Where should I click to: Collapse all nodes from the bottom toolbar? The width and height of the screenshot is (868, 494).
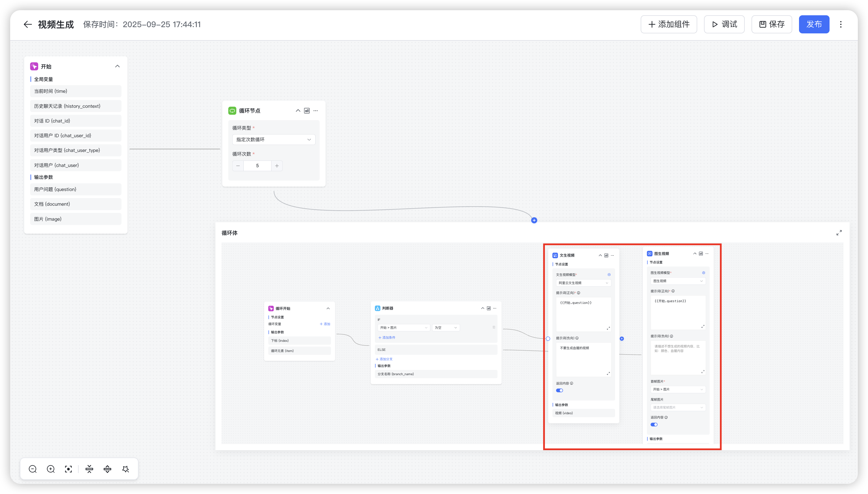90,469
